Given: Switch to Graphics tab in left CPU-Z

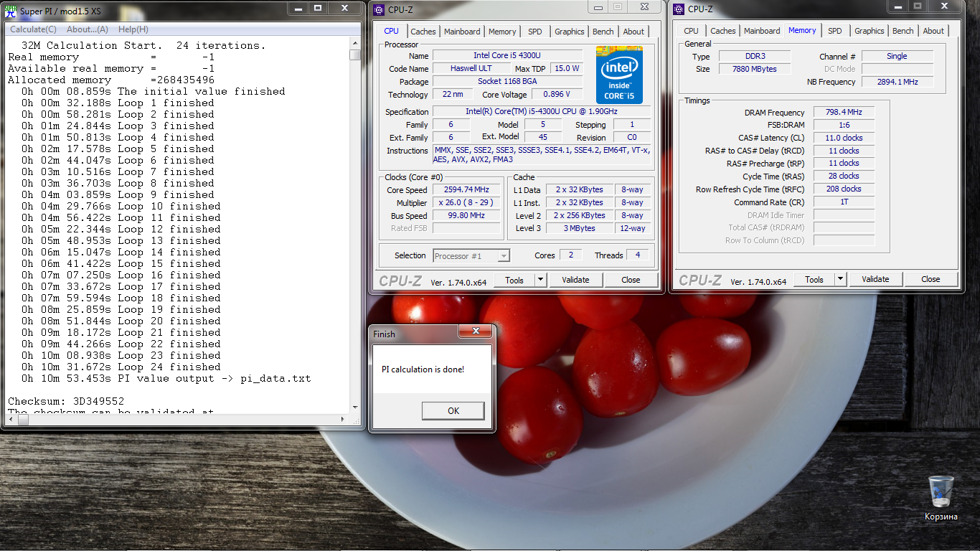Looking at the screenshot, I should 570,32.
